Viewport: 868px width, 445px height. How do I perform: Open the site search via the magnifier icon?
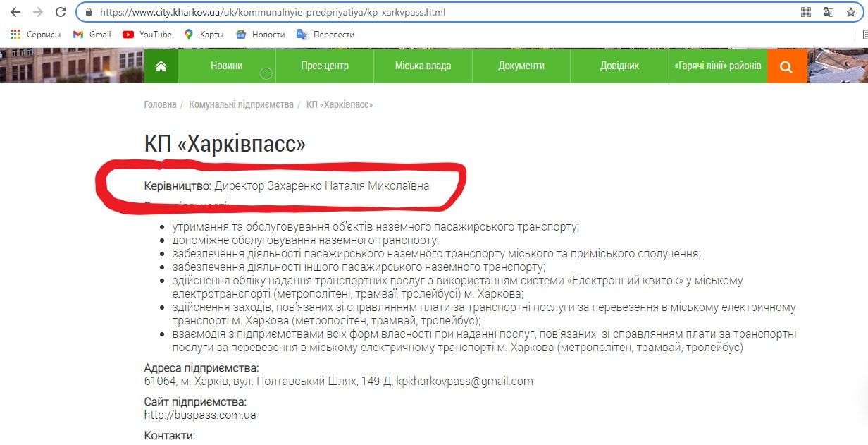[787, 66]
